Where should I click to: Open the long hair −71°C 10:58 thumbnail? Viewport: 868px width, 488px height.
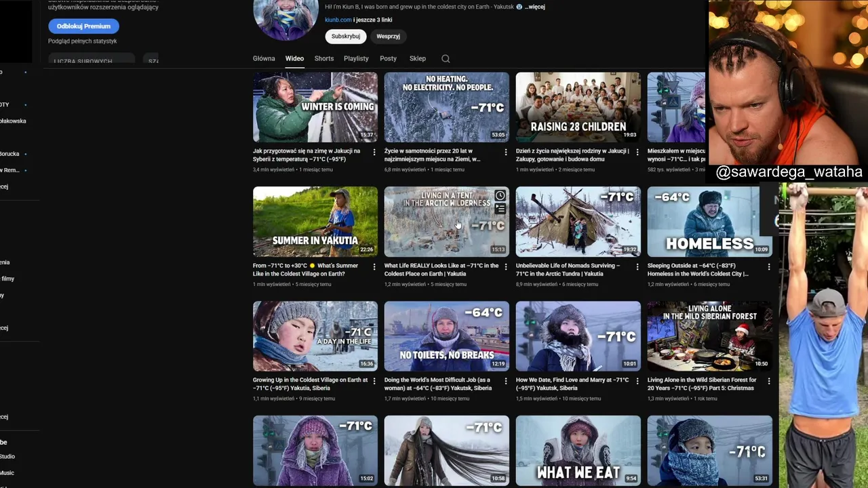[x=447, y=451]
